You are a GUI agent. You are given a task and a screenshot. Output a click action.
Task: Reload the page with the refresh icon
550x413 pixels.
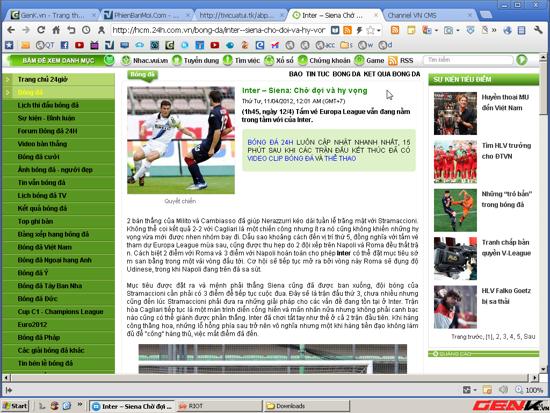click(x=41, y=30)
